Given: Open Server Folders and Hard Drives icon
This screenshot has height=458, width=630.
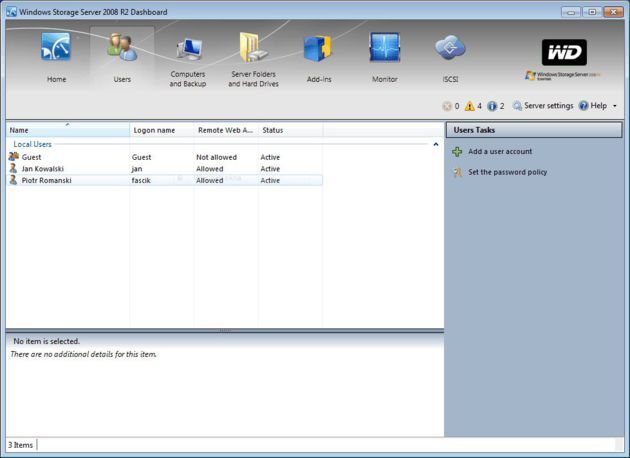Looking at the screenshot, I should pos(253,47).
